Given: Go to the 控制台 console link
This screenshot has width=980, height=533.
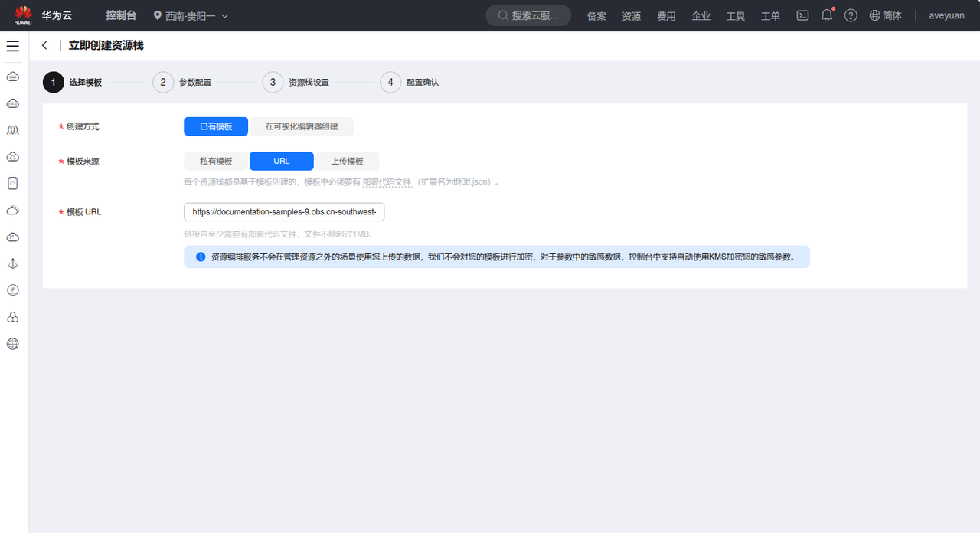Looking at the screenshot, I should pos(121,15).
